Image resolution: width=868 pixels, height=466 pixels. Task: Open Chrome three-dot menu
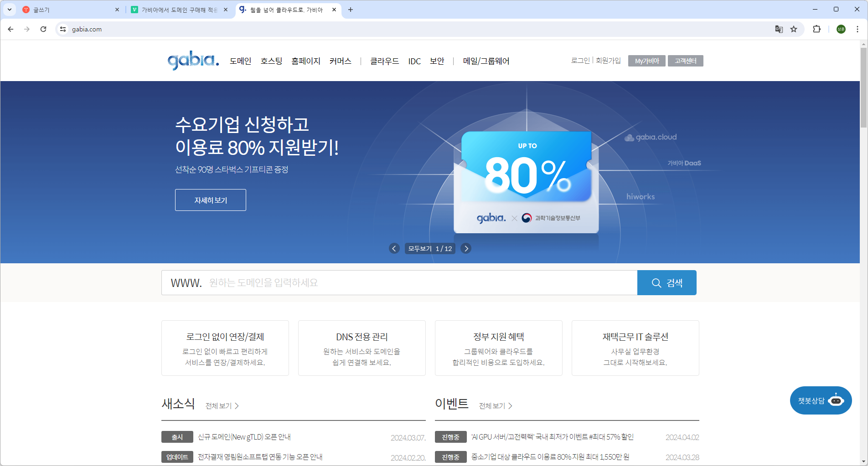click(x=858, y=29)
